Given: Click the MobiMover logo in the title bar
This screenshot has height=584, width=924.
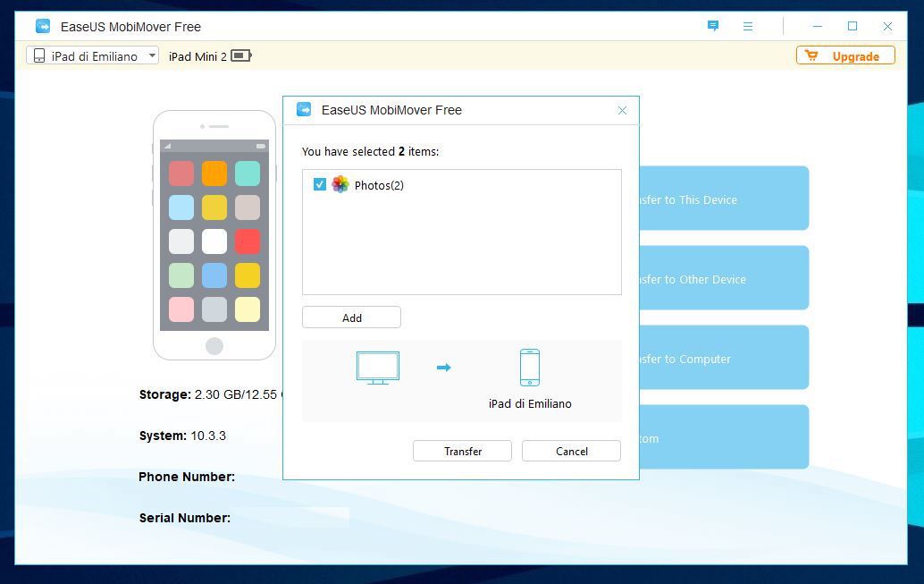Looking at the screenshot, I should point(43,27).
